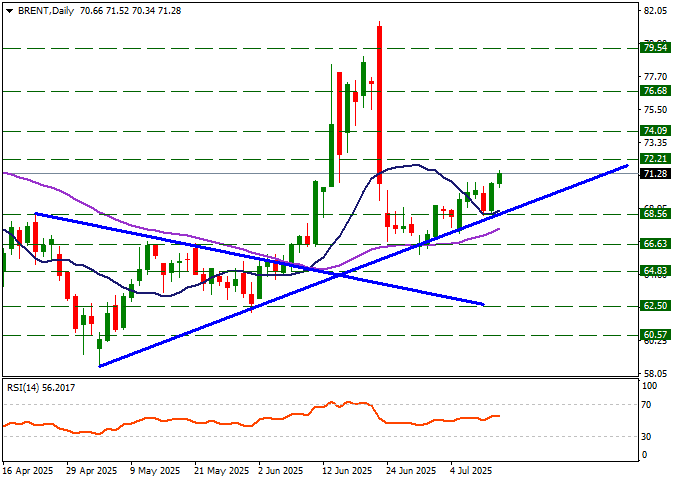Viewport: 678px width, 482px height.
Task: Click the 12 Jun 2025 date label
Action: point(346,471)
